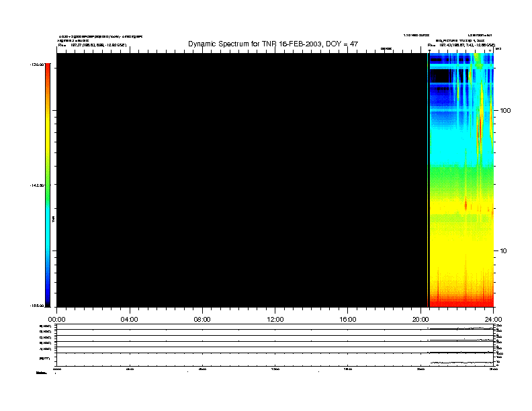Click the "16:00" time axis label

point(348,320)
